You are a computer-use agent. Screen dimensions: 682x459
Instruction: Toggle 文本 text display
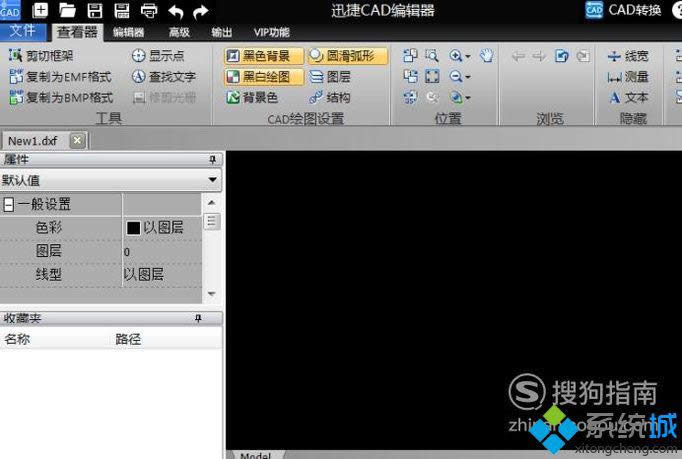click(628, 97)
